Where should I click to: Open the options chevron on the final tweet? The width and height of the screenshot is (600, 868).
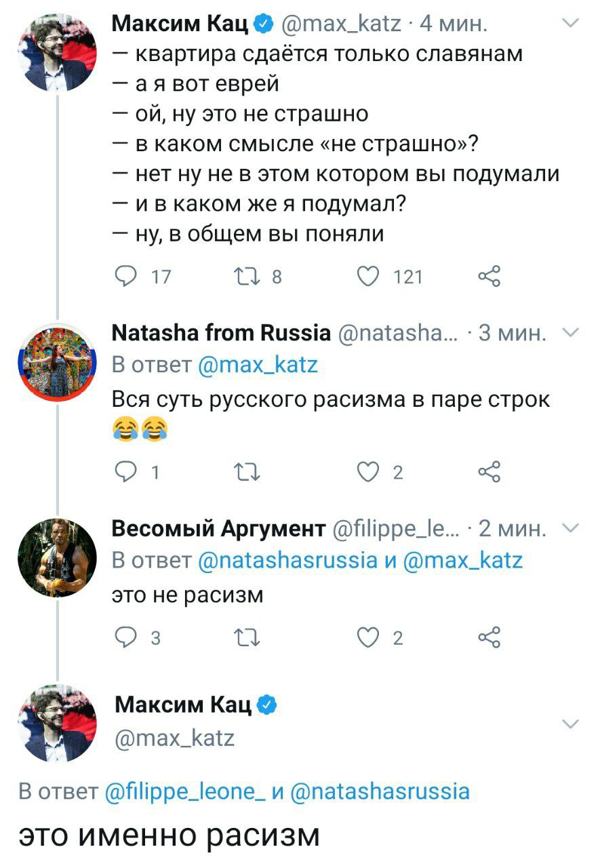click(572, 724)
